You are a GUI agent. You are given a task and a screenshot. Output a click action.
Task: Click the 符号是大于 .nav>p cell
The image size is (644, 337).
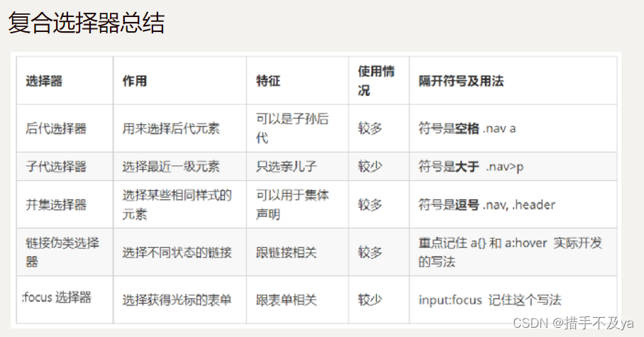pos(513,167)
